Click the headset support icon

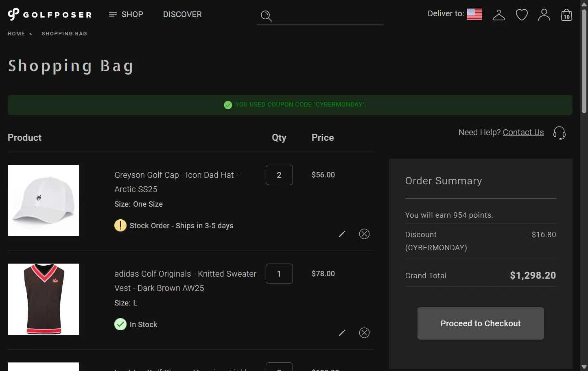(560, 133)
